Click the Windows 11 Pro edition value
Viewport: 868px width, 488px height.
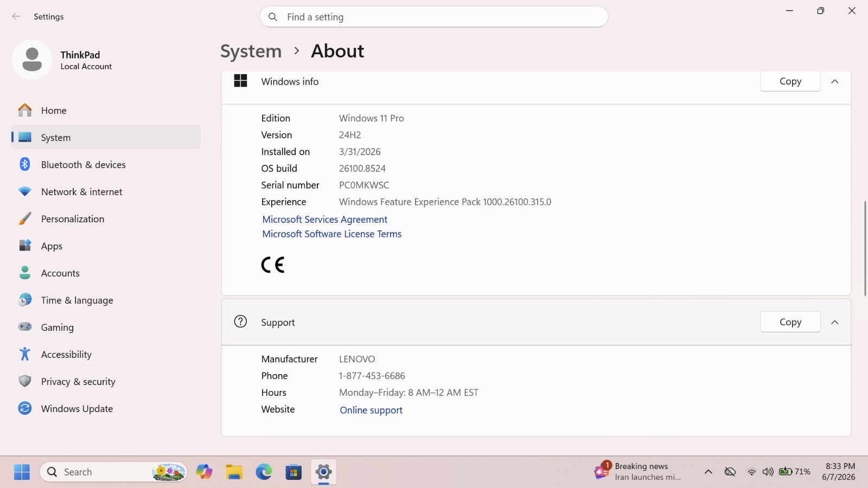(x=372, y=118)
